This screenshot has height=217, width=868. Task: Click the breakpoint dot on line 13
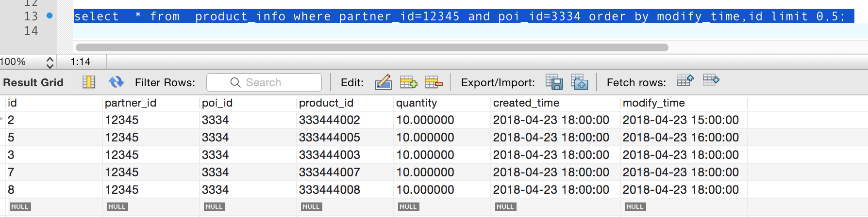point(50,16)
